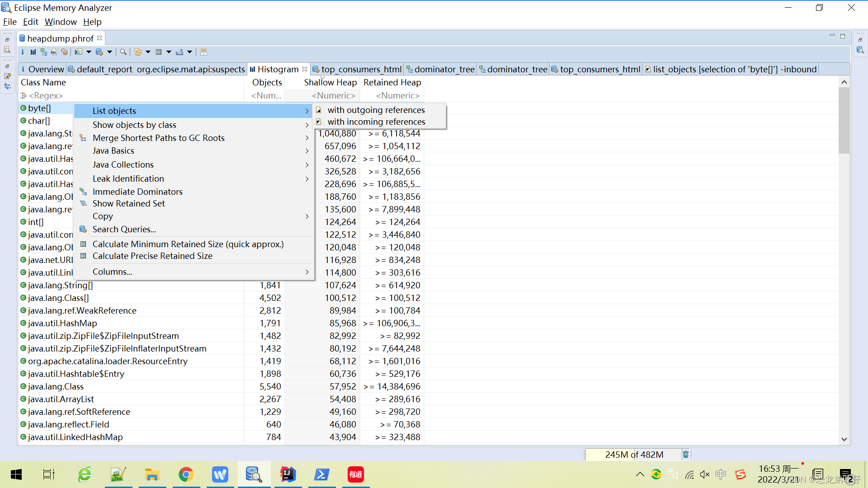Open the heap dump details info icon

[x=23, y=52]
